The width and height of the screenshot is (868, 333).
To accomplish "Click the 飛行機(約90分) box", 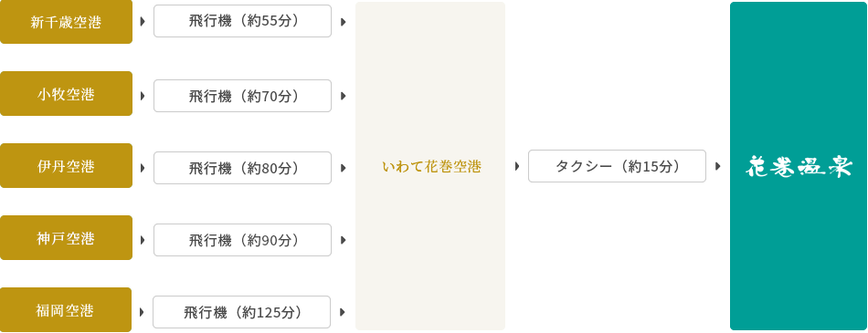I will (x=242, y=240).
